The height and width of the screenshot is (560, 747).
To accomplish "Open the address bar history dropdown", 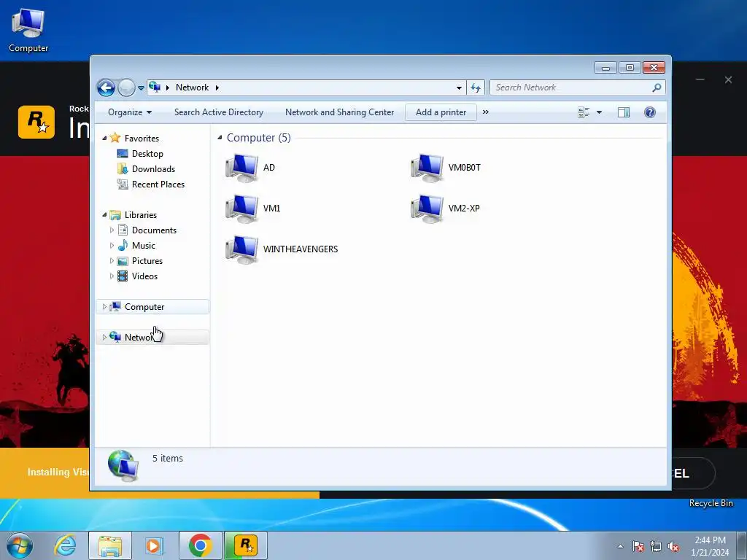I will pos(459,87).
